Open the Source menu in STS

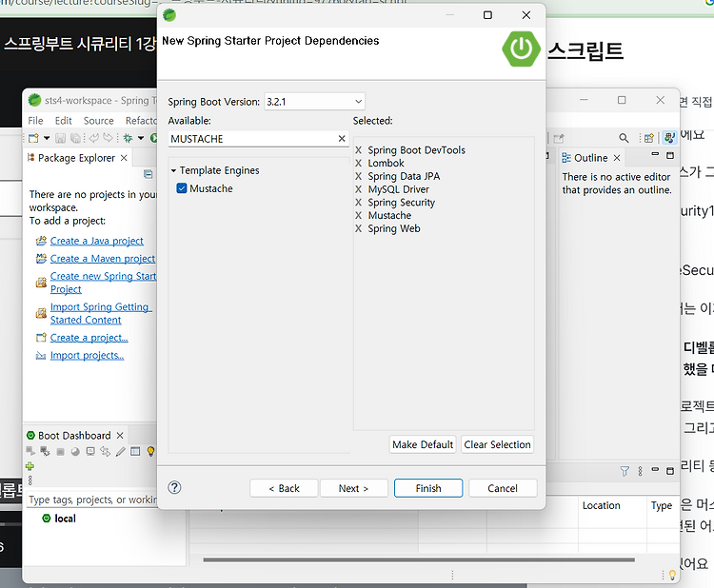[98, 121]
